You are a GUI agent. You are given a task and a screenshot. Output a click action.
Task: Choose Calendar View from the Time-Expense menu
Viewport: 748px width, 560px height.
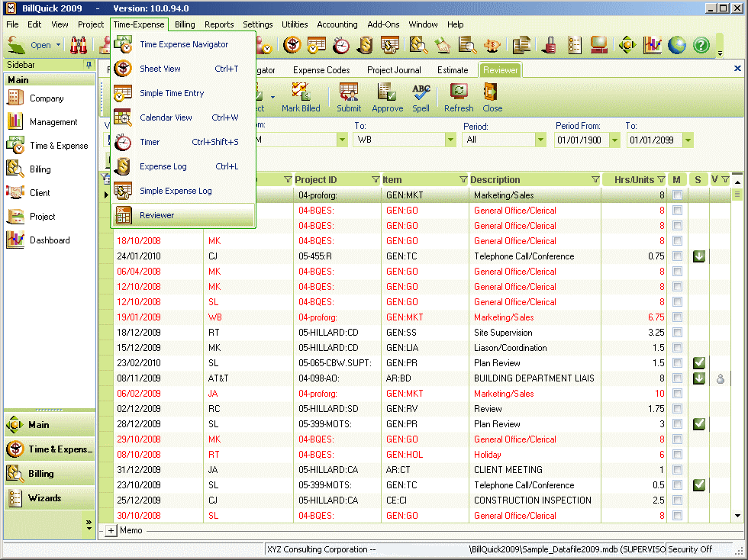184,117
